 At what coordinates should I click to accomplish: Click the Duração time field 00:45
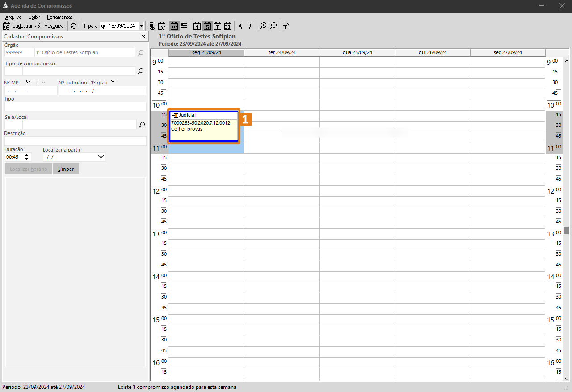click(14, 157)
